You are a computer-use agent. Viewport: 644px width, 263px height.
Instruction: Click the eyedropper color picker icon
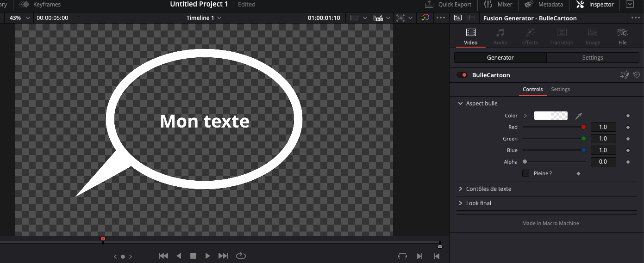coord(578,116)
